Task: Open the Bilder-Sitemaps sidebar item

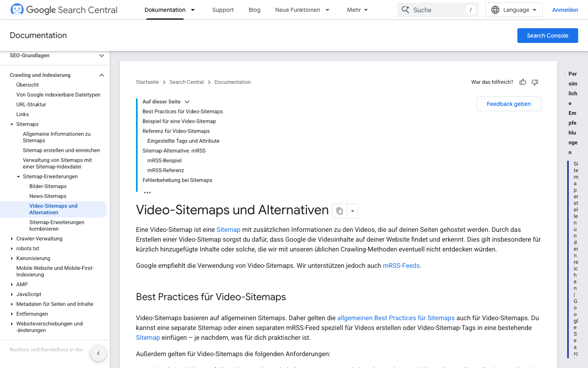Action: point(48,186)
